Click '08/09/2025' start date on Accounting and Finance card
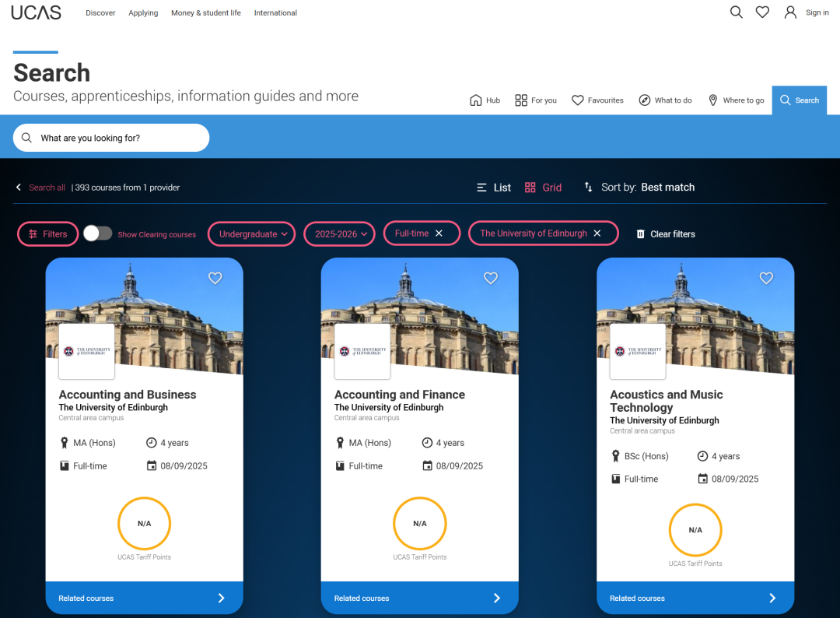 coord(459,465)
